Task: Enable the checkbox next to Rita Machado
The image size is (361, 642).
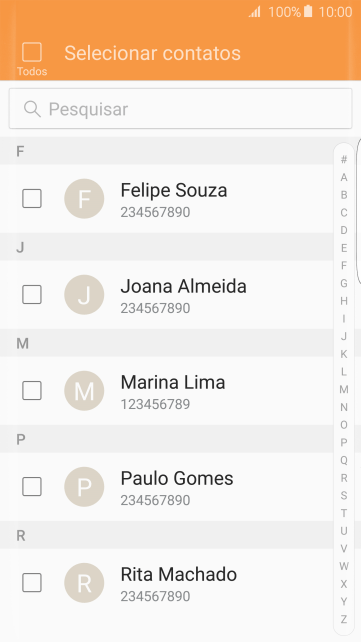Action: pyautogui.click(x=32, y=583)
